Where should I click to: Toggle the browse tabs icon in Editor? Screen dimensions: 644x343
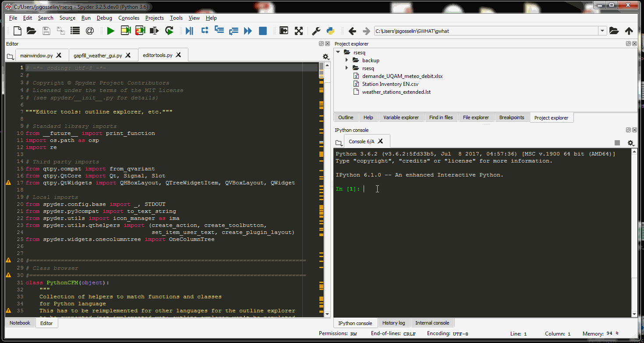[x=10, y=57]
